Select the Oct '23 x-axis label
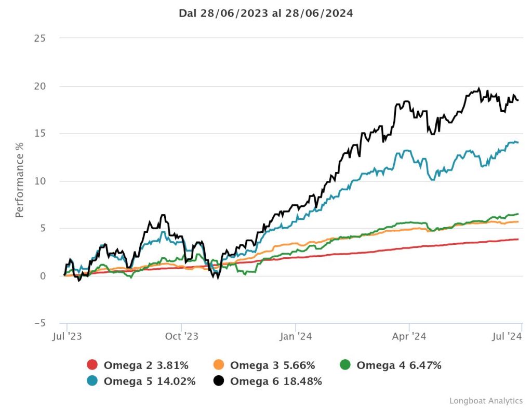Screen dimensions: 532x408 (181, 336)
